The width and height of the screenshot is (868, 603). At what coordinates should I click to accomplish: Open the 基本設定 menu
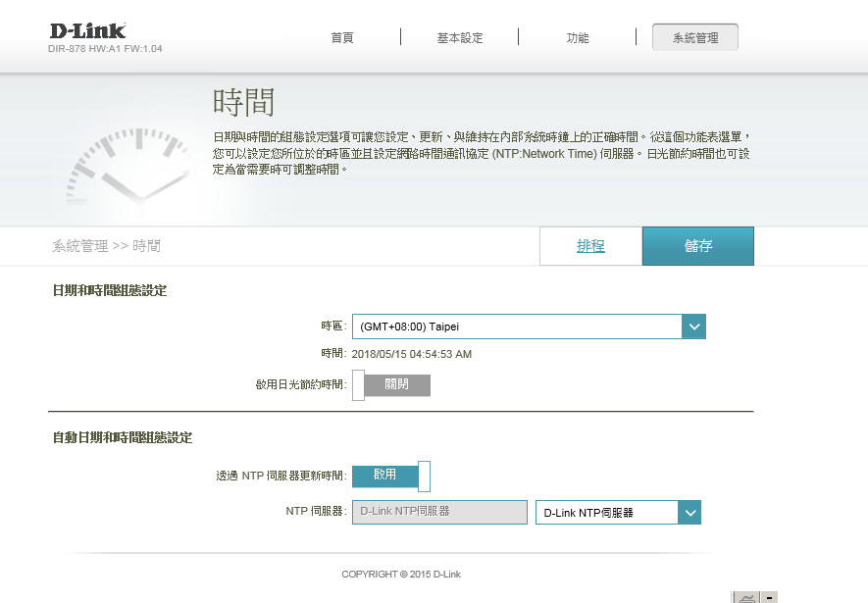(460, 37)
